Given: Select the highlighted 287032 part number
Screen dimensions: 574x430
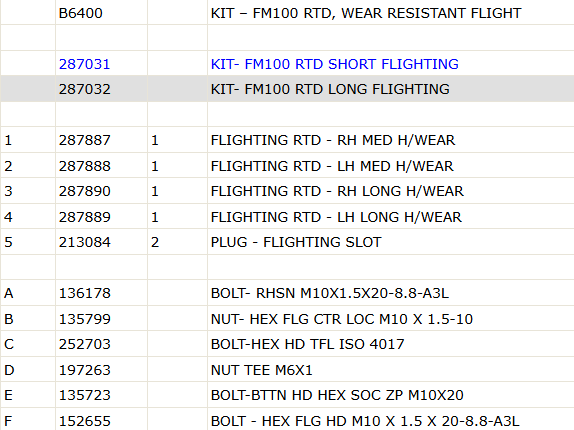Looking at the screenshot, I should (x=85, y=89).
